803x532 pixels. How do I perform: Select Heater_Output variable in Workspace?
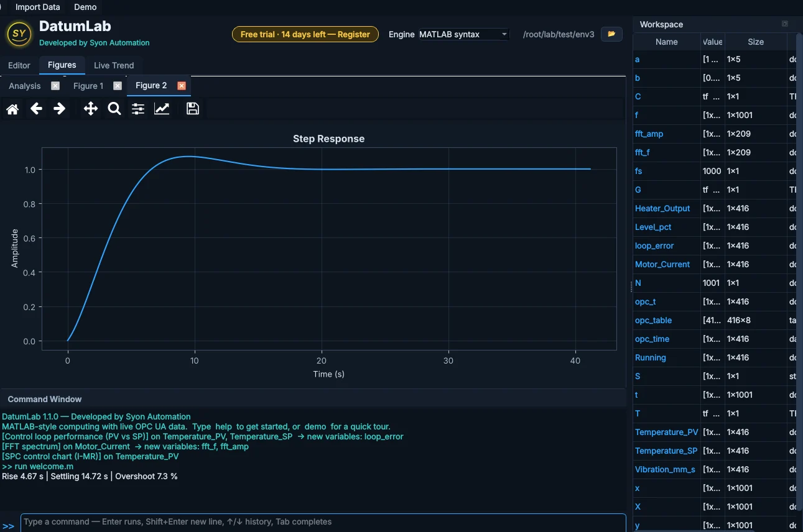click(662, 208)
